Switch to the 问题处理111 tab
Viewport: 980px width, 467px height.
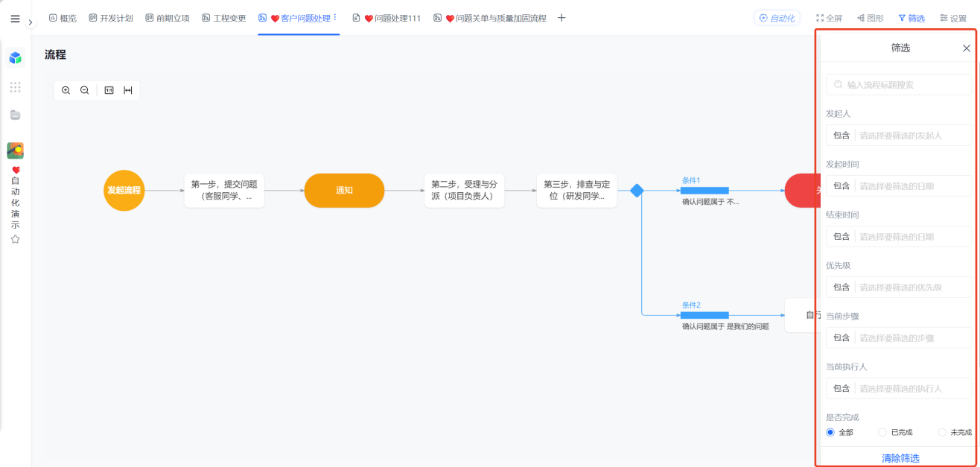386,18
